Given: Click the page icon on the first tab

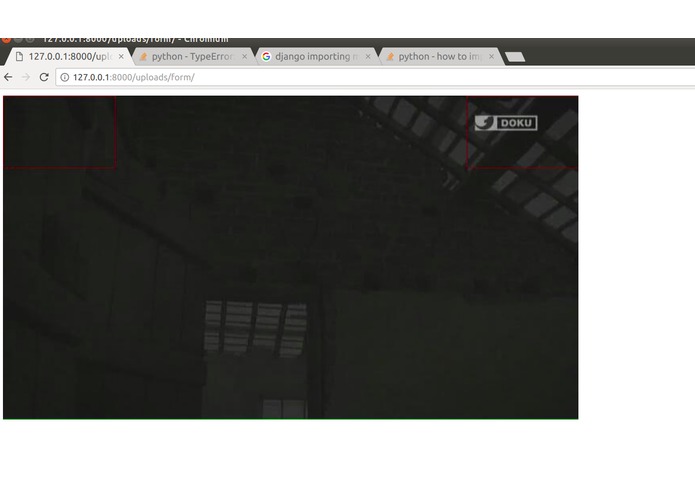Looking at the screenshot, I should (19, 57).
